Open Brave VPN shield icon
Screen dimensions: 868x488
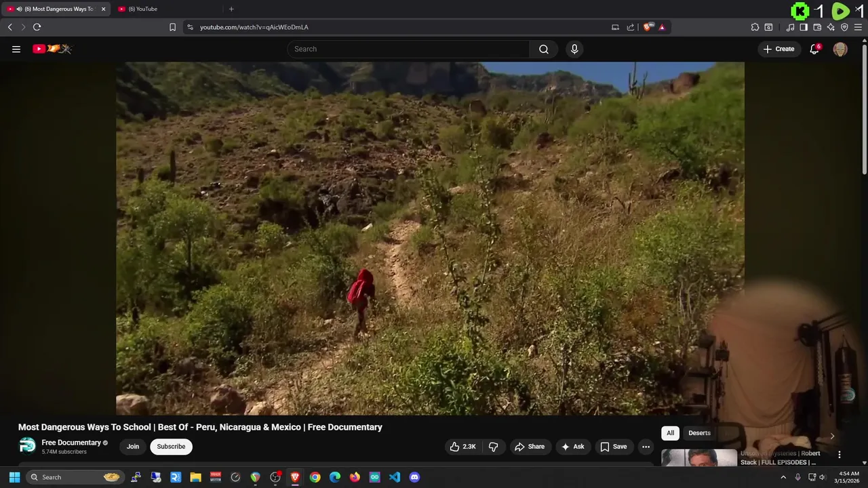[x=844, y=27]
